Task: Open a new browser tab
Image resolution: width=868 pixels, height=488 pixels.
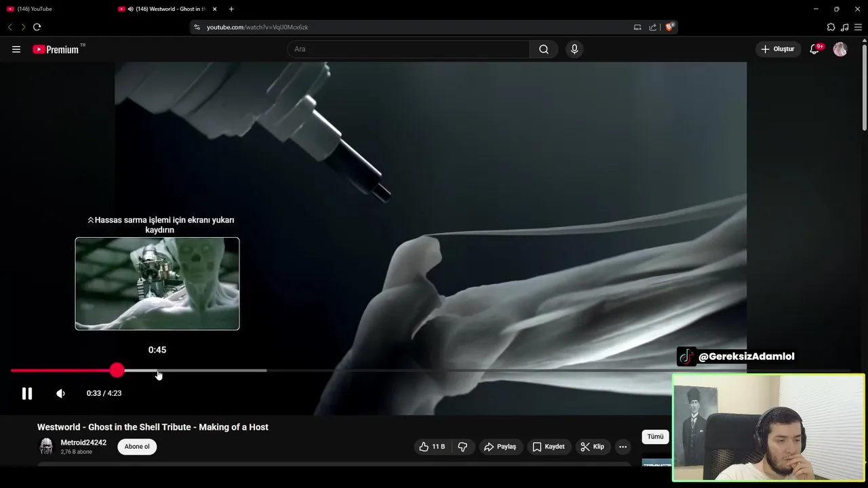Action: point(231,9)
